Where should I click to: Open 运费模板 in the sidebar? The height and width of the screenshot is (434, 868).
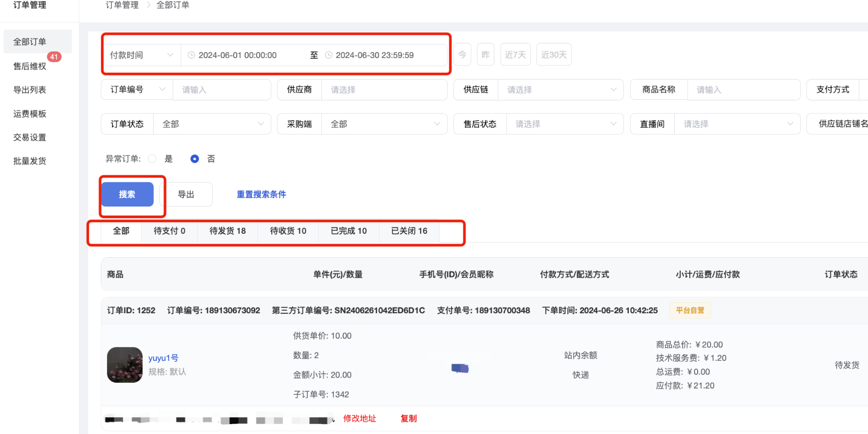(30, 114)
